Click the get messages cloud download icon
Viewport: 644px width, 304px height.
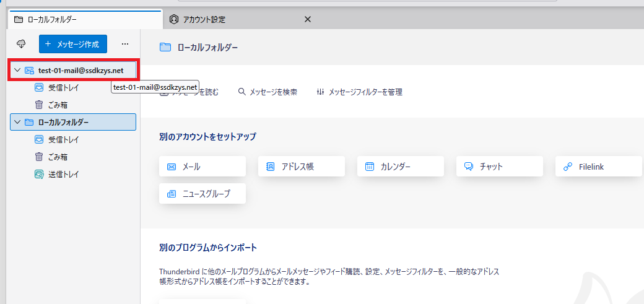(x=21, y=44)
